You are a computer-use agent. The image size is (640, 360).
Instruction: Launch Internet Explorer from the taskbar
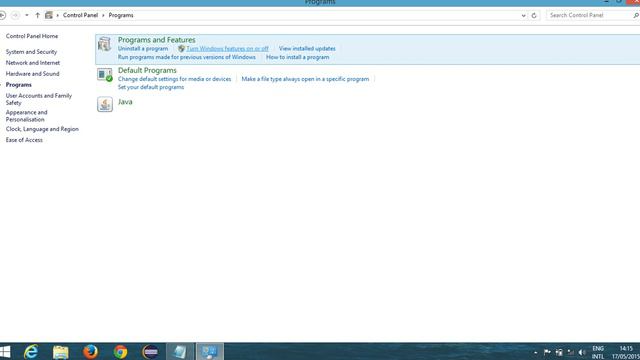[x=31, y=351]
